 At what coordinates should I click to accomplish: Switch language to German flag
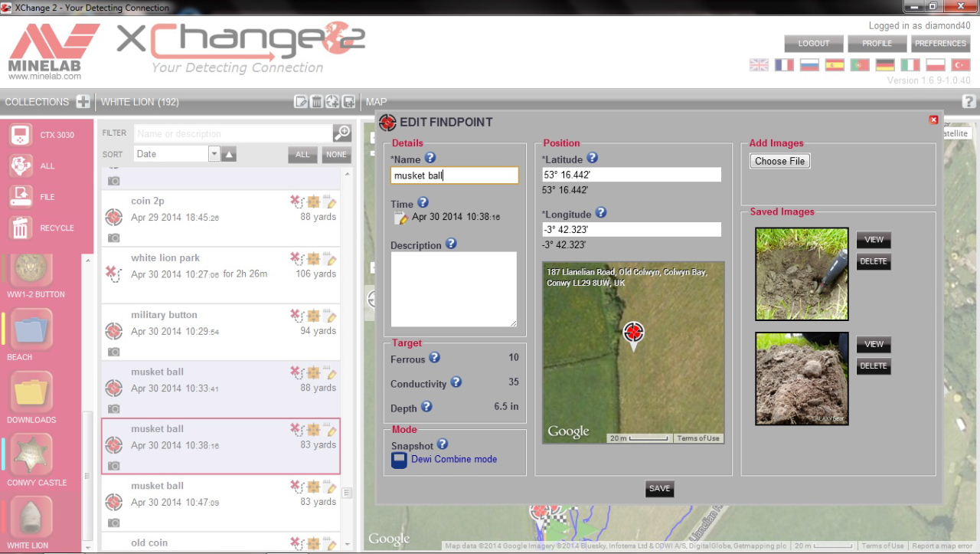click(885, 65)
